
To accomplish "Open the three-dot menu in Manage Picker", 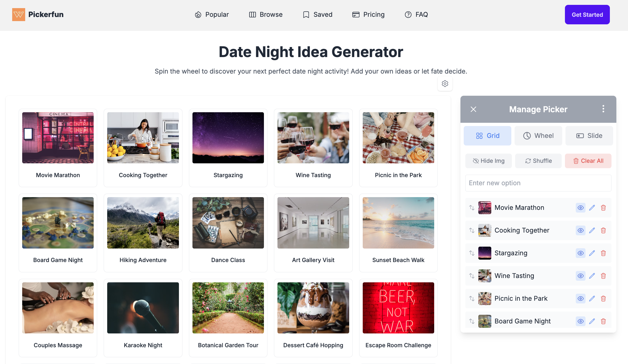I will click(603, 109).
